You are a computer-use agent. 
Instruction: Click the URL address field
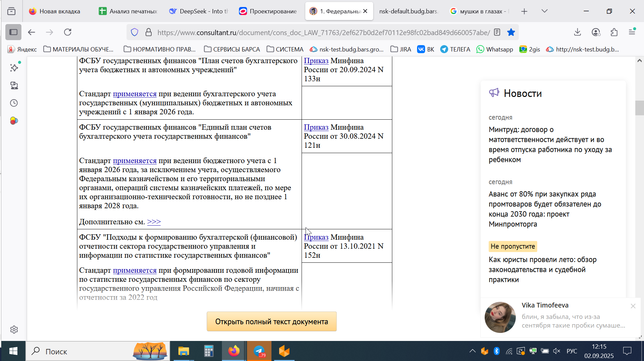(323, 32)
